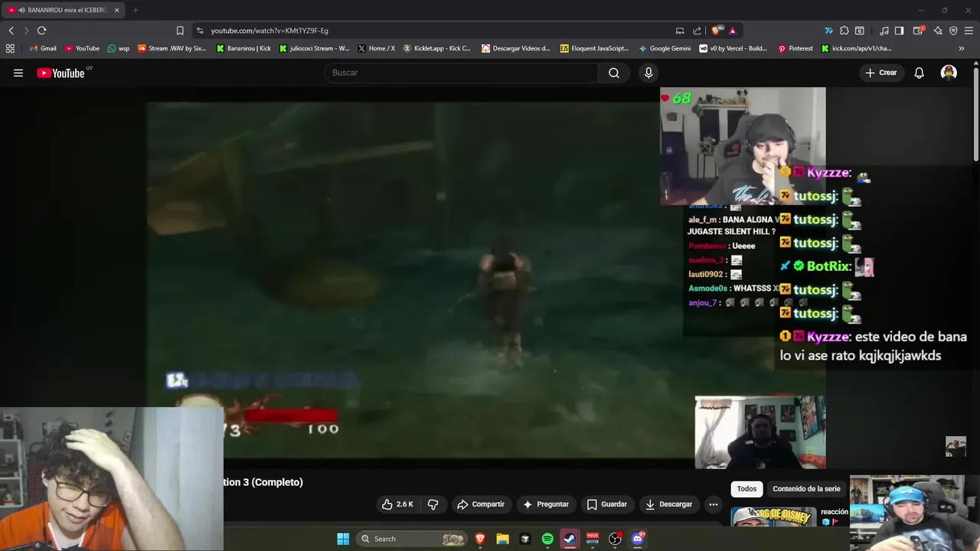Viewport: 980px width, 551px height.
Task: Open the Gmail bookmark
Action: 43,48
